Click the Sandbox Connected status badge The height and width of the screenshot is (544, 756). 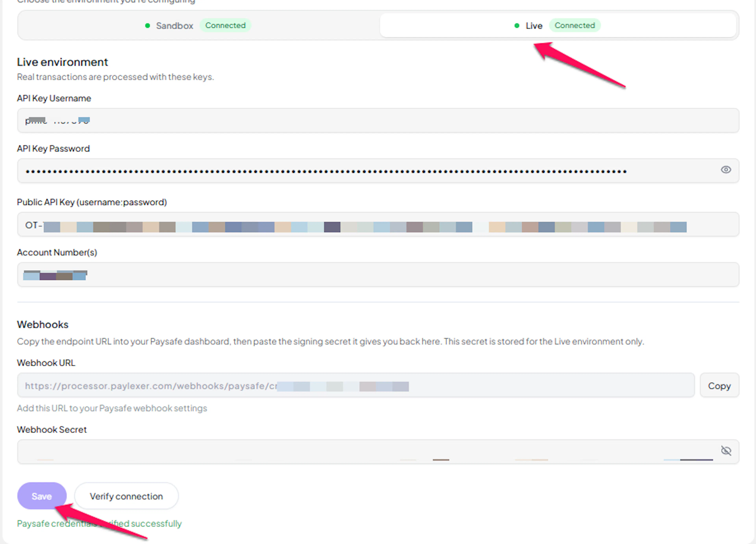(x=225, y=25)
